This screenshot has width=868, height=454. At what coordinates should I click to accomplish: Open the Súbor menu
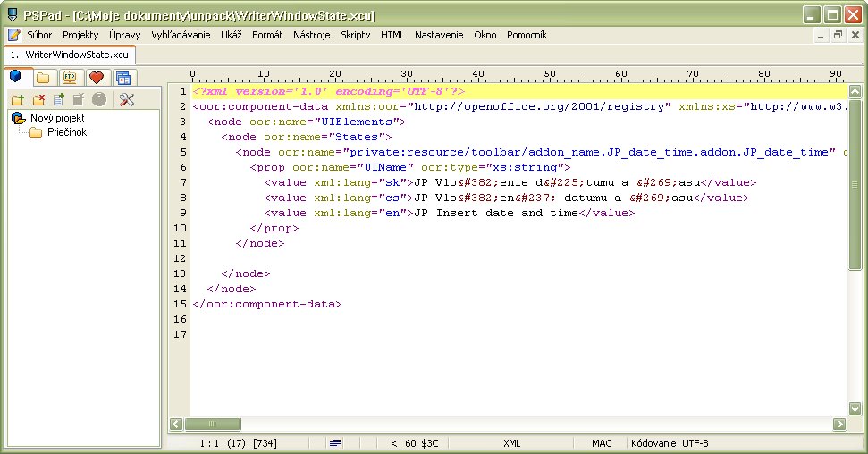click(39, 35)
